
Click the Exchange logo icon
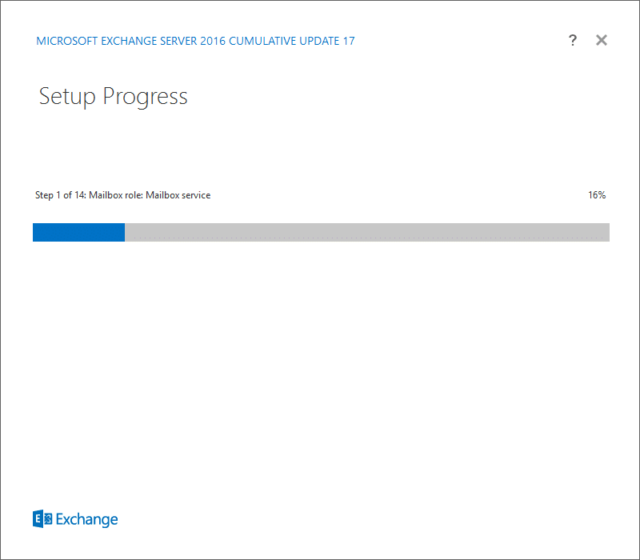click(42, 519)
